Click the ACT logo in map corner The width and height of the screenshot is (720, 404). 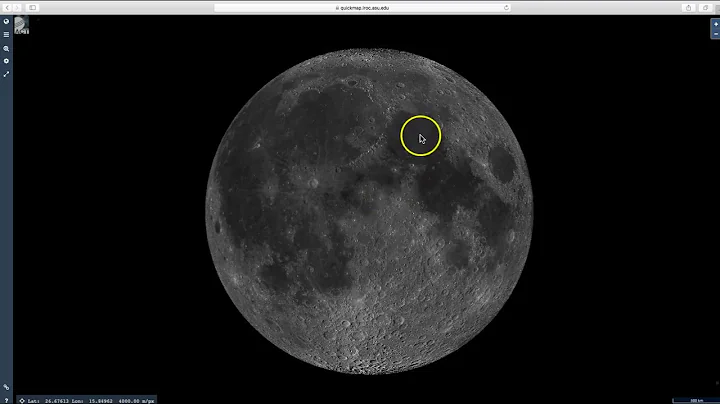pyautogui.click(x=21, y=26)
